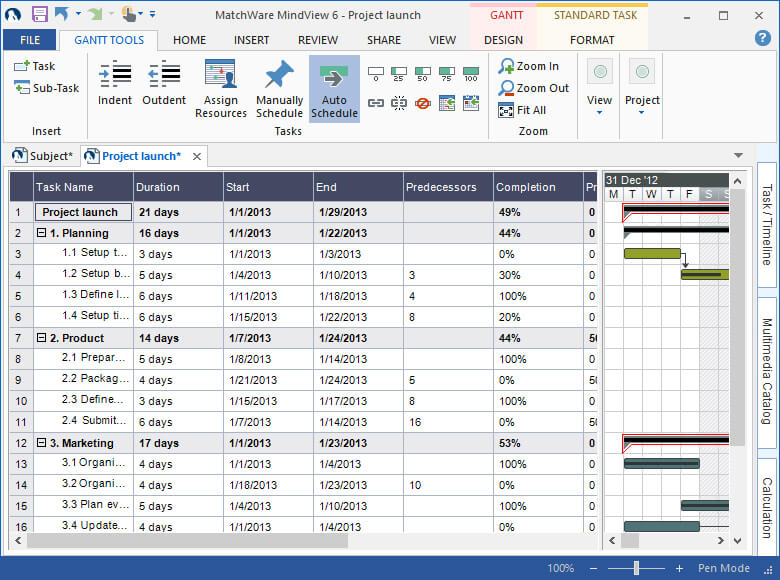Open the FILE menu

(x=30, y=40)
